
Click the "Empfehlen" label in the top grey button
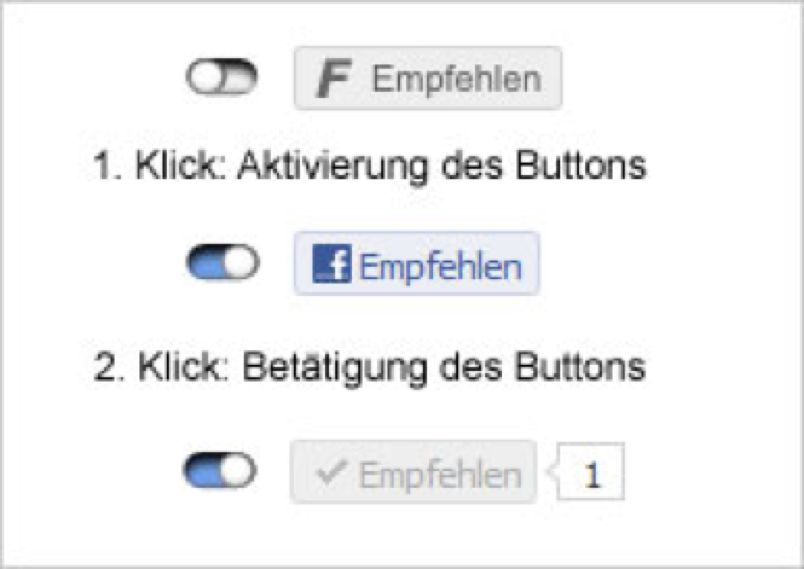coord(457,79)
